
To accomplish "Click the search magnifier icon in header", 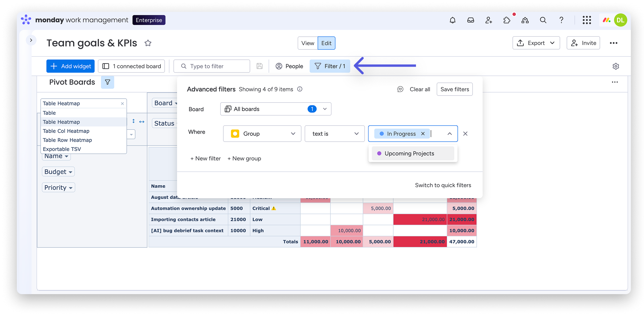I will click(543, 20).
